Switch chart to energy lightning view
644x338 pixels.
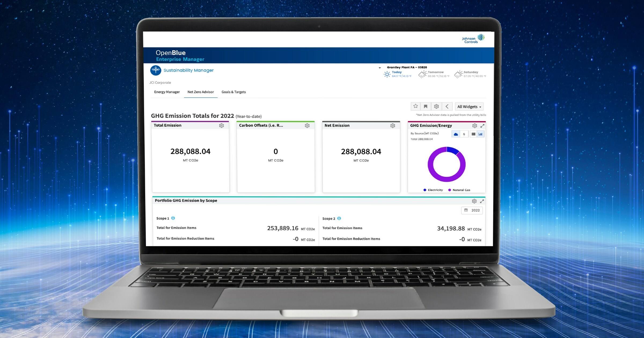(464, 134)
